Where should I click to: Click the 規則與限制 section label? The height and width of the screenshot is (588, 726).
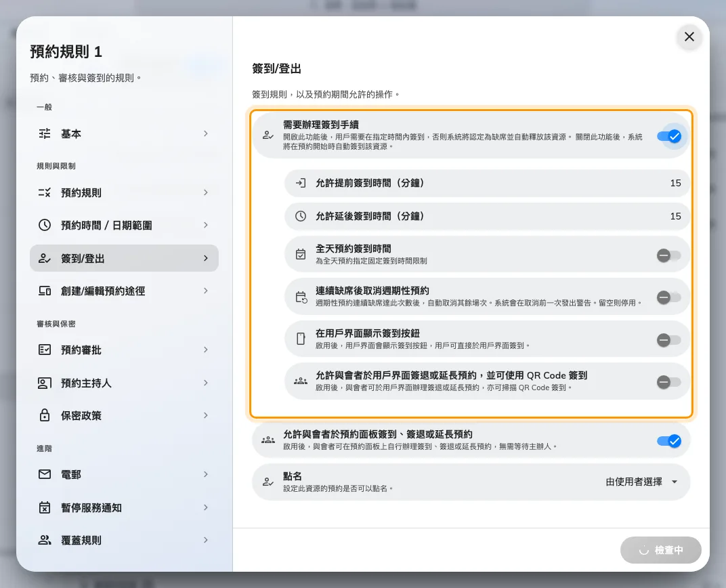point(56,166)
